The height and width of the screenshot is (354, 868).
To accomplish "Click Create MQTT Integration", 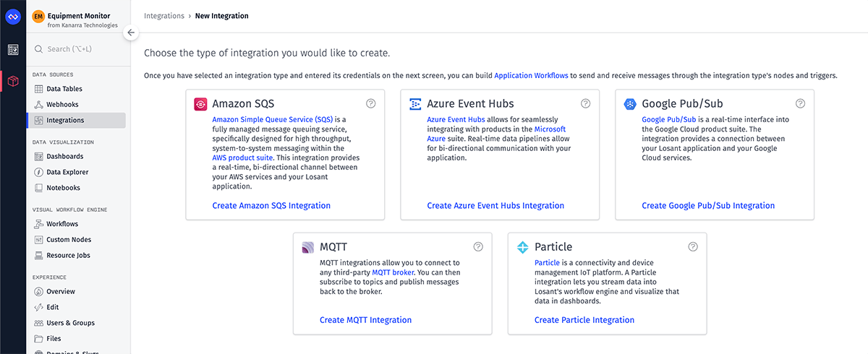I will coord(365,320).
